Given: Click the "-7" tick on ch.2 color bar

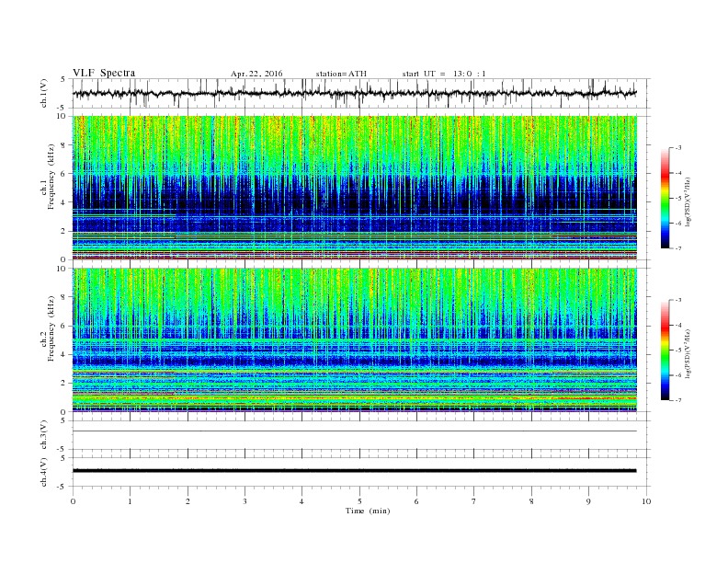Looking at the screenshot, I should tap(678, 400).
